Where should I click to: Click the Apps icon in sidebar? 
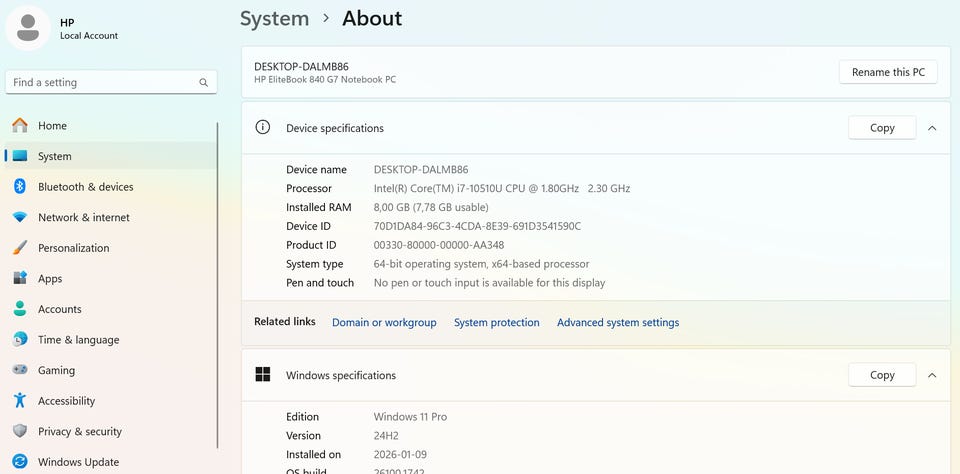20,279
